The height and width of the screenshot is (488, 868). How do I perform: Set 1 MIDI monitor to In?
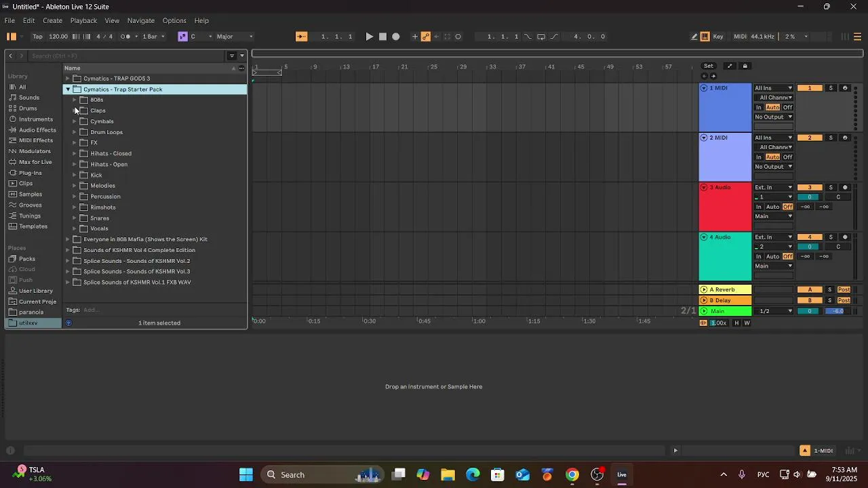click(759, 107)
